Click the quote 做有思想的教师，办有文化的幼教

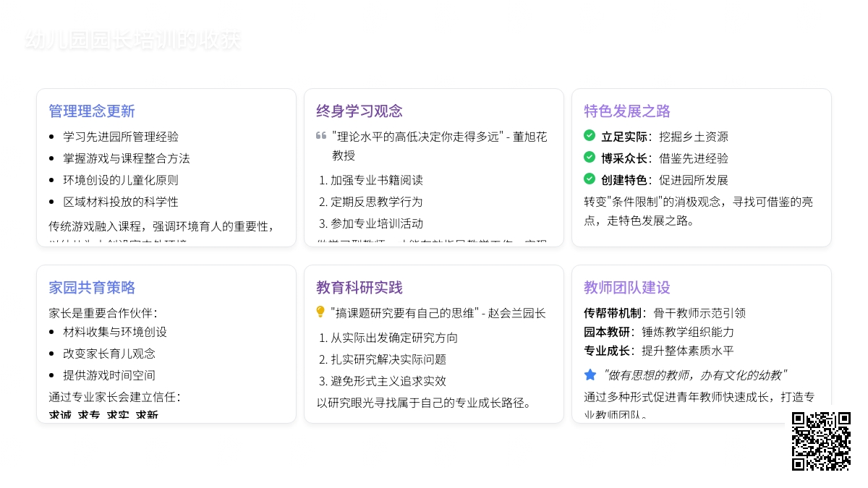click(695, 375)
